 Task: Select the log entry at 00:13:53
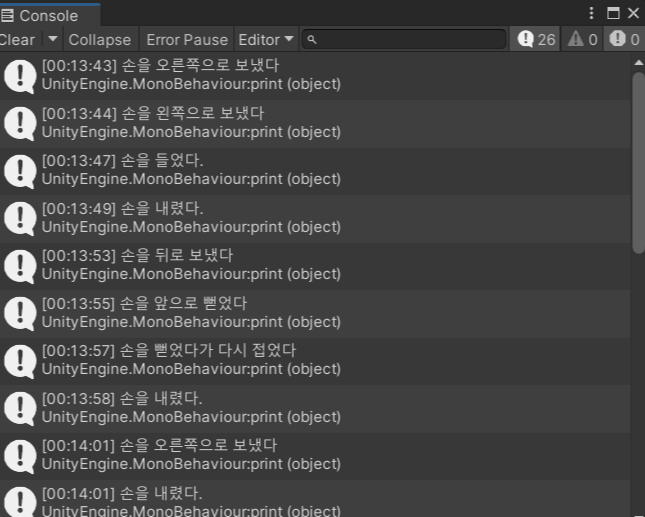315,266
